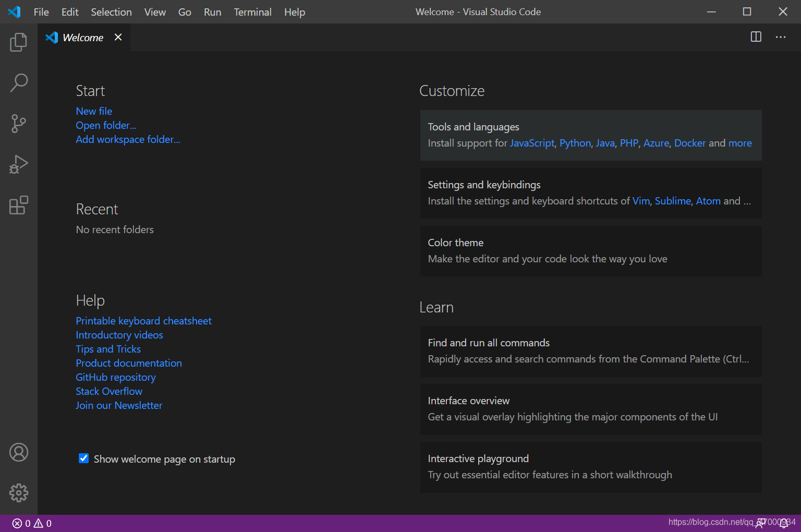Minimize the Visual Studio Code window
Screen dimensions: 801x532
tap(711, 11)
